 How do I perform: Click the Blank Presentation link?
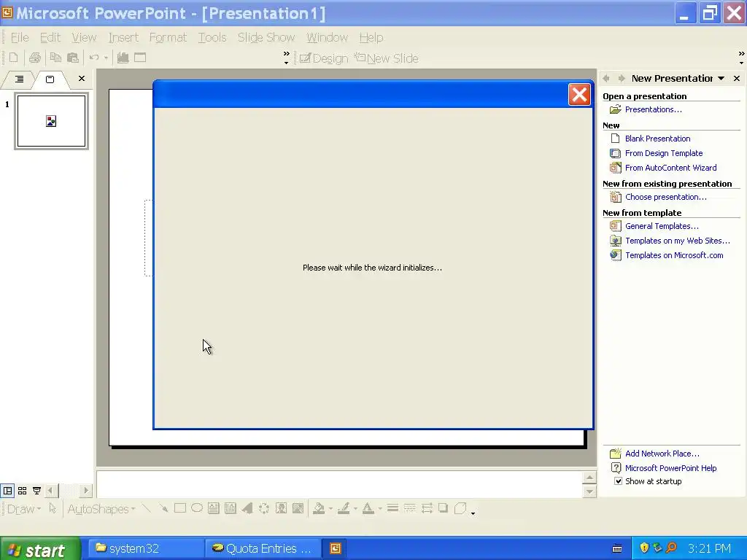click(657, 139)
